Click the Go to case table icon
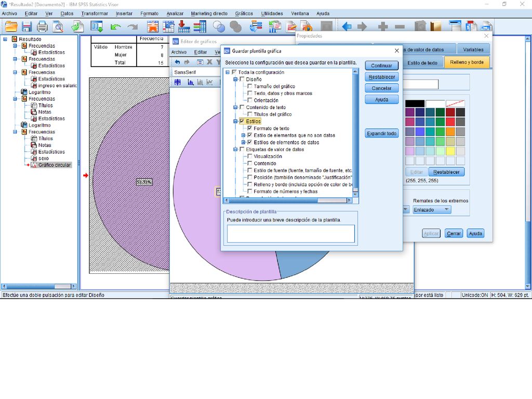 (x=168, y=26)
